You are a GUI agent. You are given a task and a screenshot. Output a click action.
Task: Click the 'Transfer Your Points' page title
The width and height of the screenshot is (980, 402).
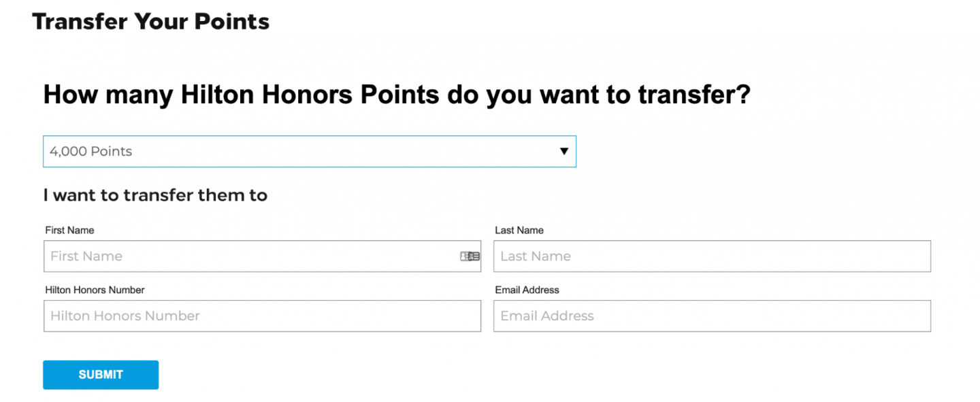tap(150, 22)
